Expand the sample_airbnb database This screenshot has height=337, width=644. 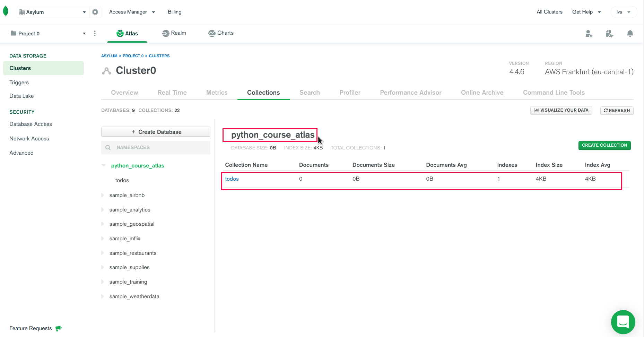click(103, 195)
